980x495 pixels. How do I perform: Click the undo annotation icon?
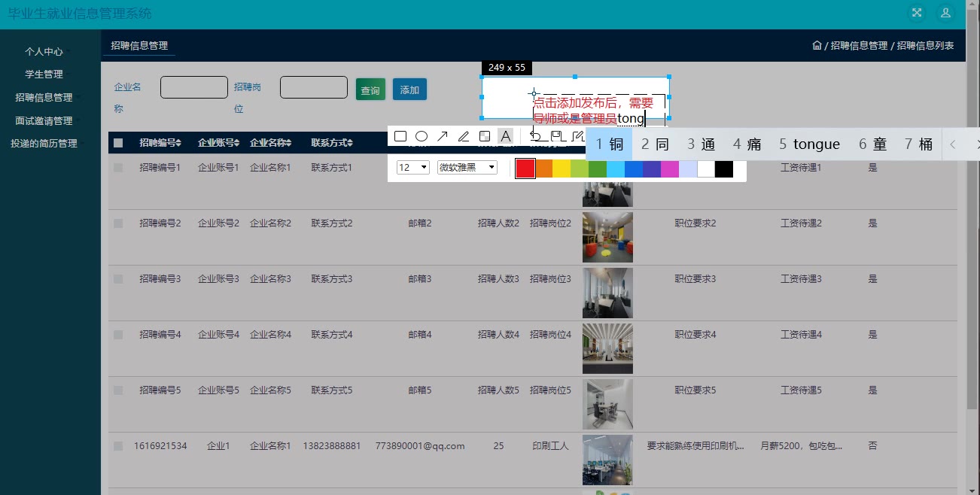coord(535,136)
